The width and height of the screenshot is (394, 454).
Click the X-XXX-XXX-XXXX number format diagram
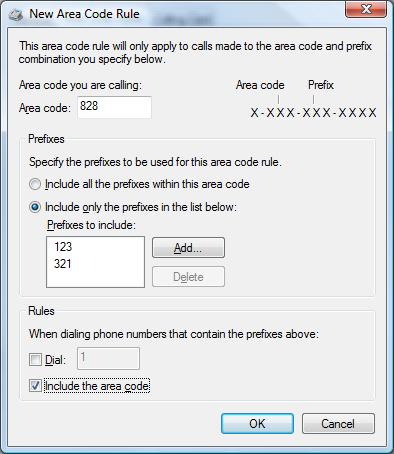(313, 113)
